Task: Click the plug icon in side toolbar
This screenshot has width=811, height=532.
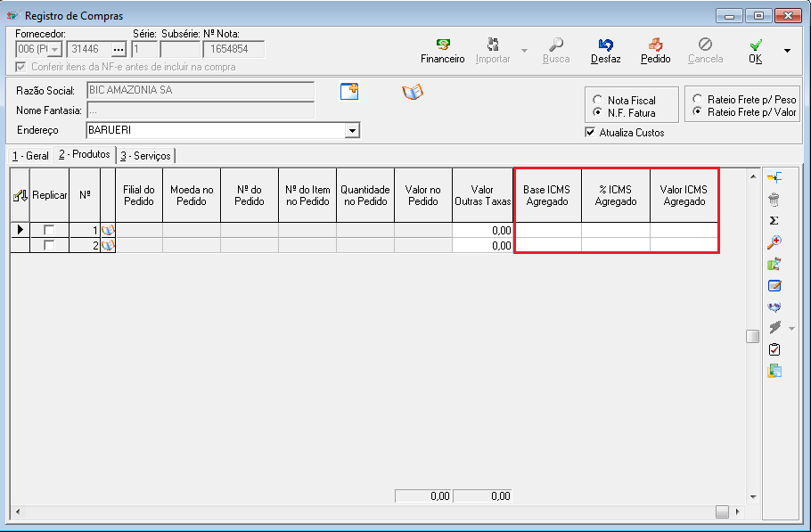Action: tap(774, 327)
